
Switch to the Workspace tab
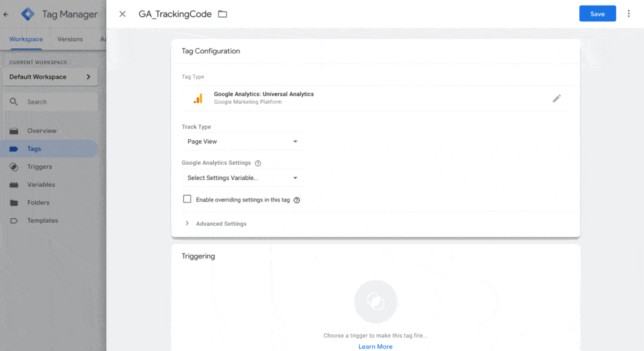point(26,39)
